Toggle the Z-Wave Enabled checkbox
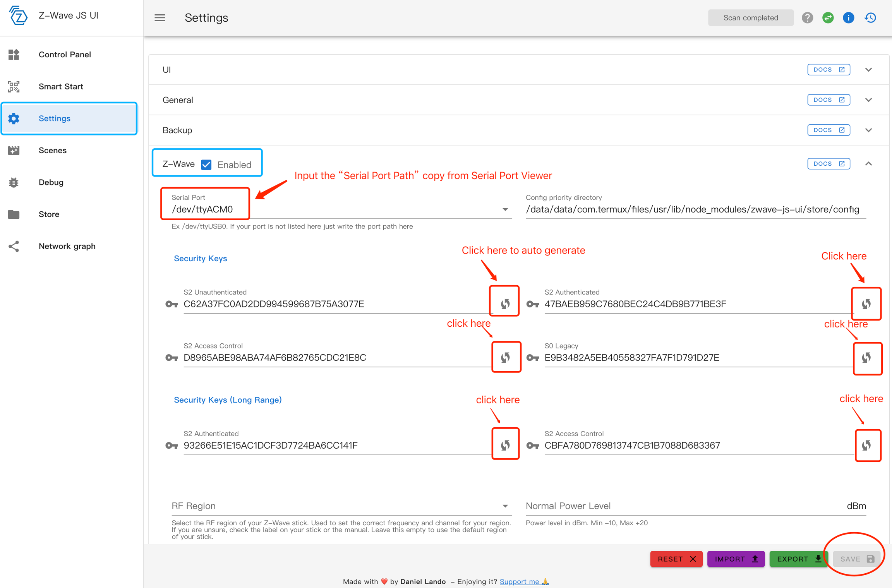The image size is (892, 588). 206,165
